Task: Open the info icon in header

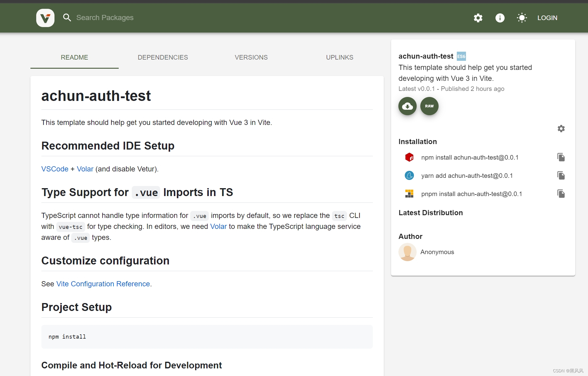Action: point(500,18)
